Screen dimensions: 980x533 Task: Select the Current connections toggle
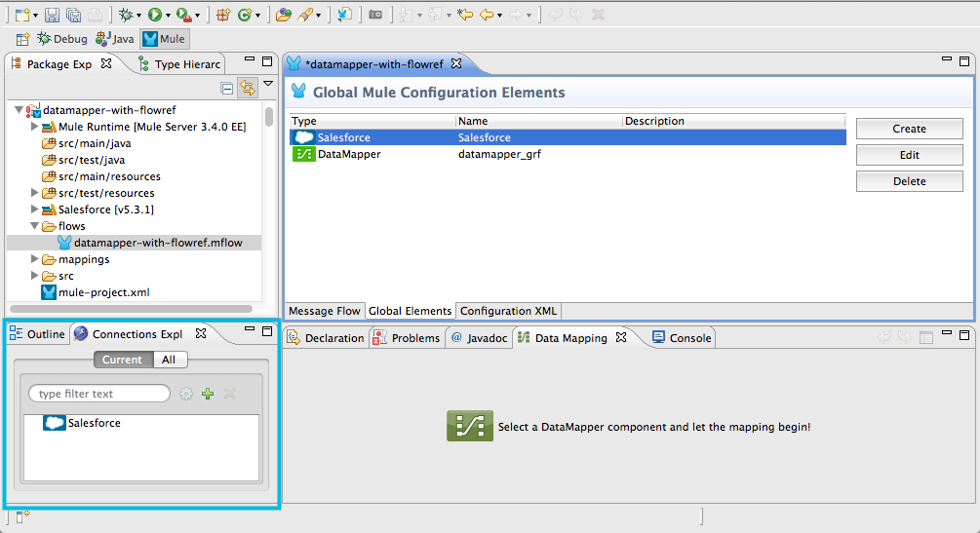(122, 360)
